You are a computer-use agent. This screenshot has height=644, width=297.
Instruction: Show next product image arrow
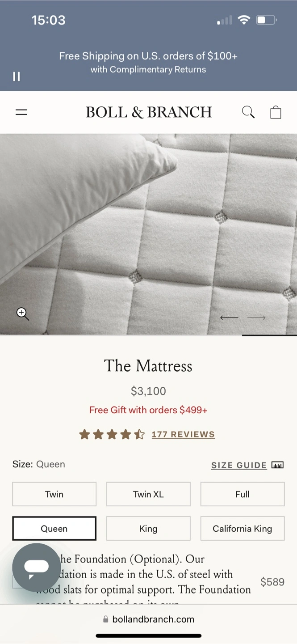(256, 318)
